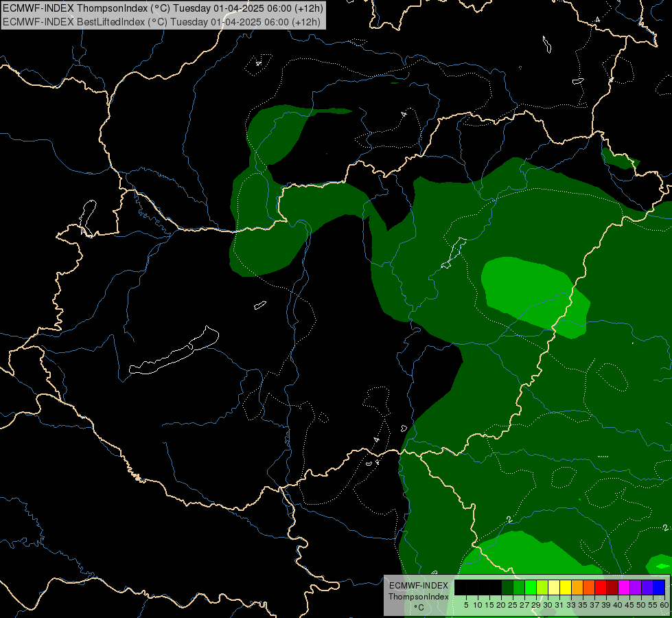Select the ThompsonIndex title line at top

coord(163,8)
